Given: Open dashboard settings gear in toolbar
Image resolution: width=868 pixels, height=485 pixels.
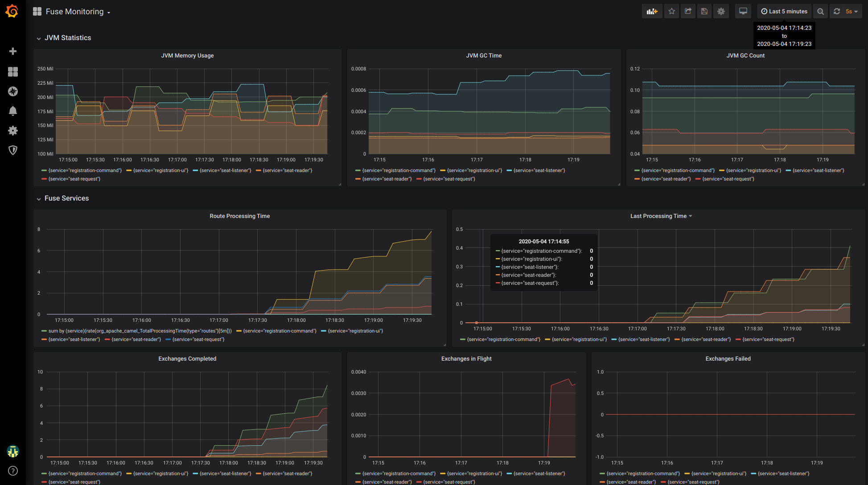Looking at the screenshot, I should pyautogui.click(x=721, y=11).
